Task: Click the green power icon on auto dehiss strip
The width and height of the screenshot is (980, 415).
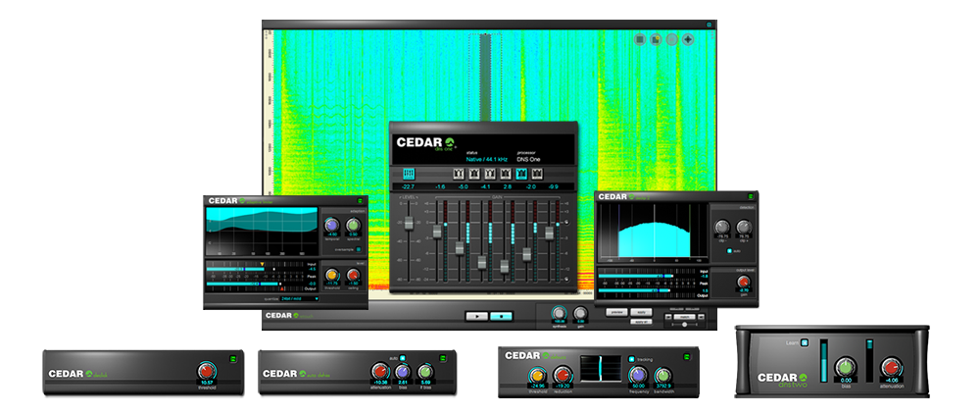Action: pyautogui.click(x=443, y=358)
